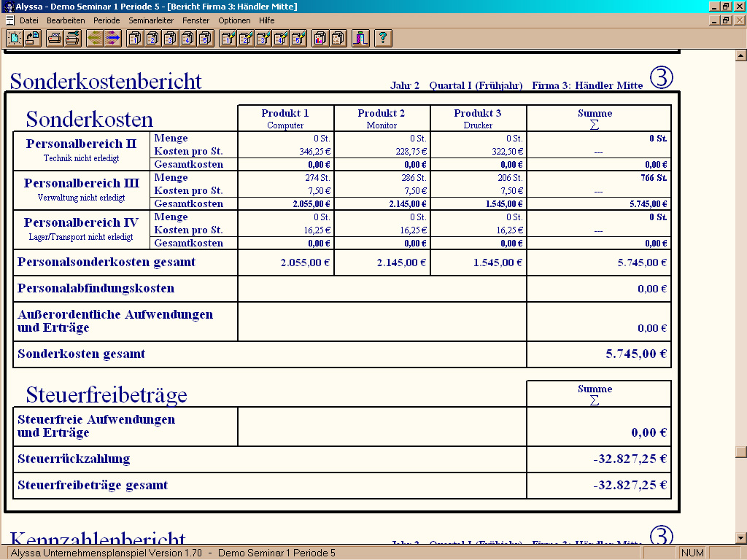Click the 274 St. quantity cell

pyautogui.click(x=318, y=178)
